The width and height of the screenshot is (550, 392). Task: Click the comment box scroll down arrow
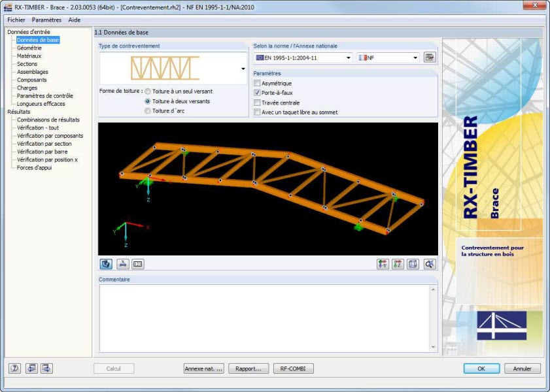click(433, 347)
